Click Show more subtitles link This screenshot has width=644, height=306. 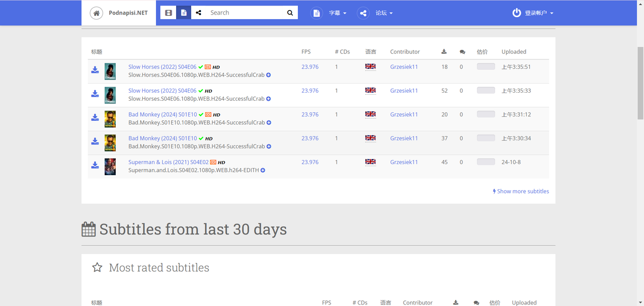click(521, 191)
